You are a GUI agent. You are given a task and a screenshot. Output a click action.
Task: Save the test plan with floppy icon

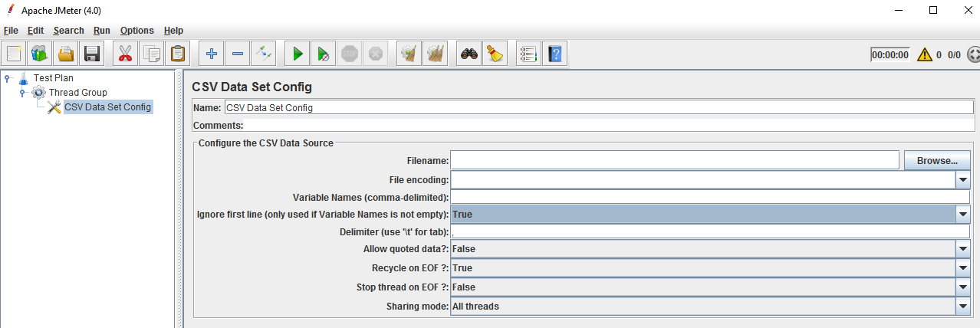[x=92, y=54]
